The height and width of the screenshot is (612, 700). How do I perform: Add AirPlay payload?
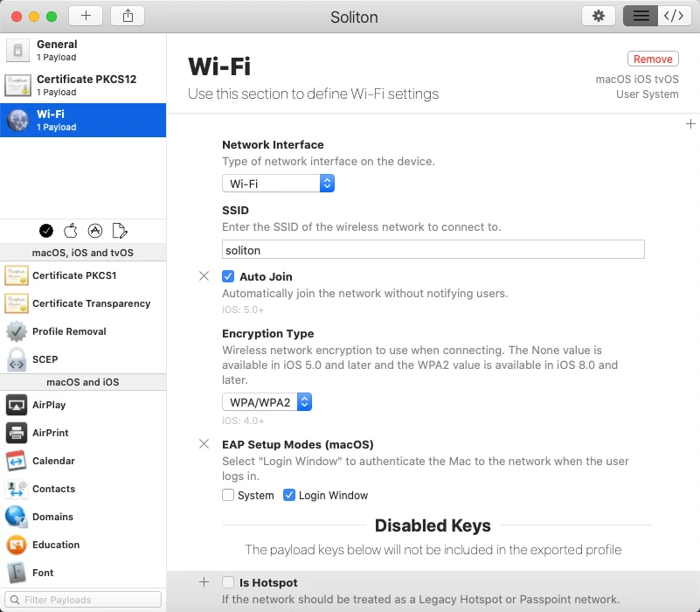point(83,405)
